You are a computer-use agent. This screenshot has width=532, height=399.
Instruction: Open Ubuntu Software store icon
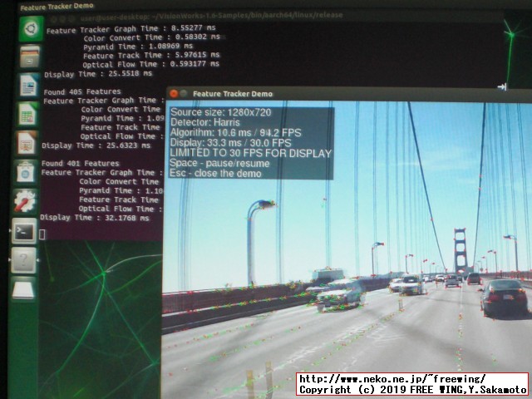(x=25, y=172)
